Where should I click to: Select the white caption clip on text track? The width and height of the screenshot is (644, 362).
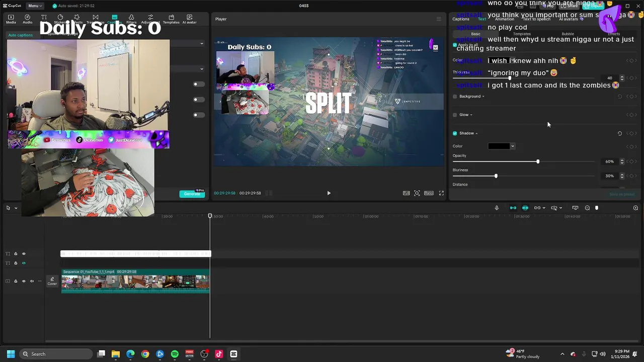(x=135, y=253)
